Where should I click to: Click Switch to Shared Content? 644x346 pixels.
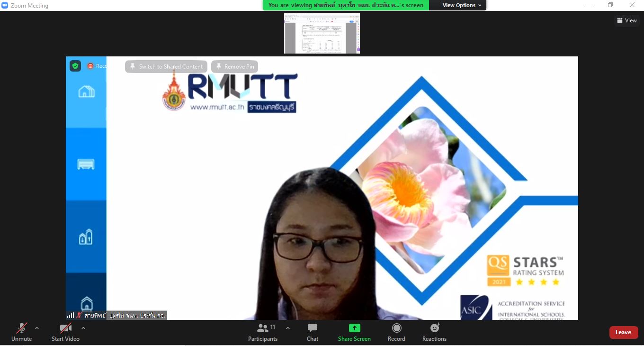(166, 66)
